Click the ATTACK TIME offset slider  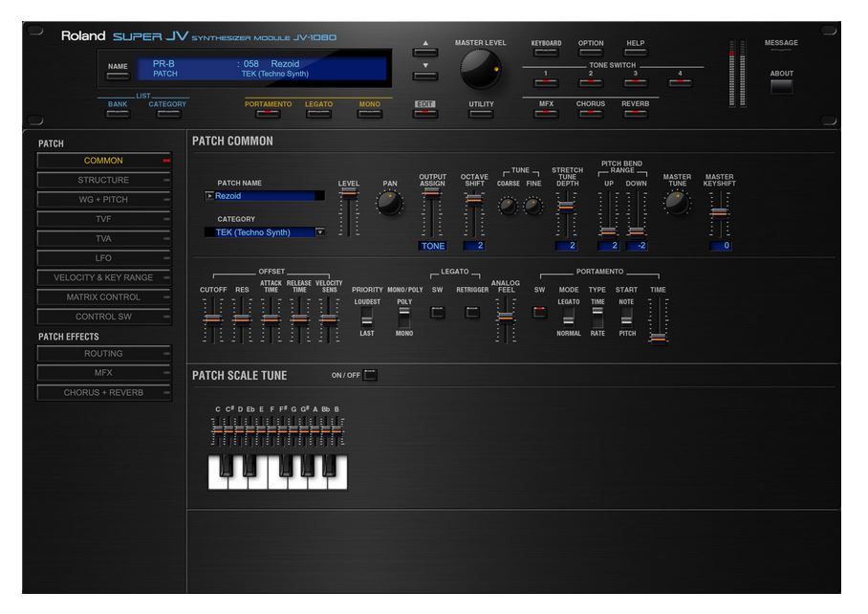[x=271, y=320]
